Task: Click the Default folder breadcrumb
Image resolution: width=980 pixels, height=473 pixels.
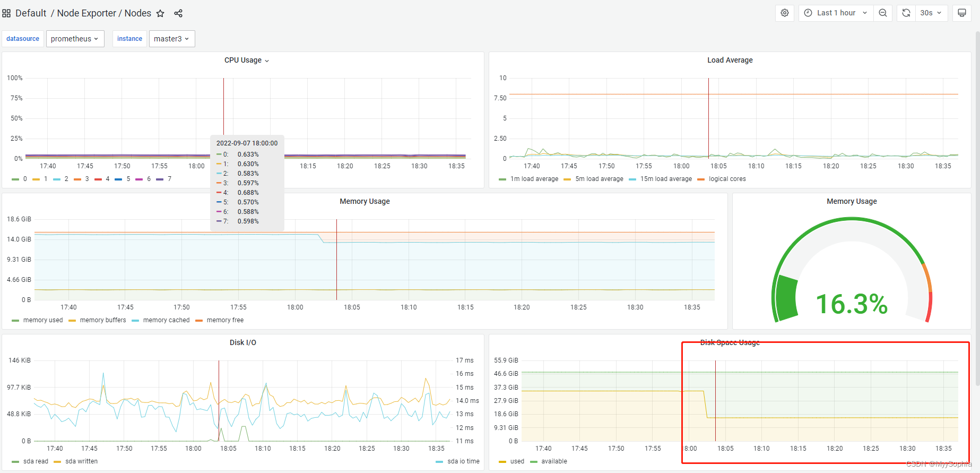Action: click(x=31, y=13)
